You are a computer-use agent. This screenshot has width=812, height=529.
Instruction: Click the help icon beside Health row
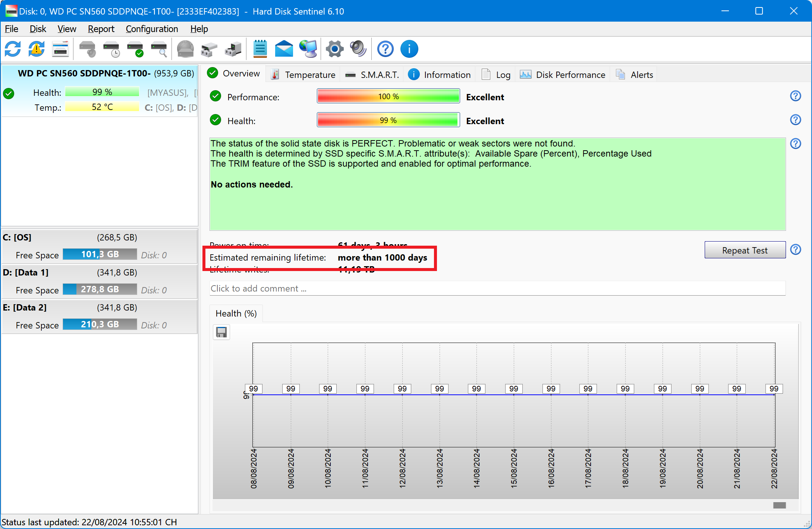click(796, 120)
